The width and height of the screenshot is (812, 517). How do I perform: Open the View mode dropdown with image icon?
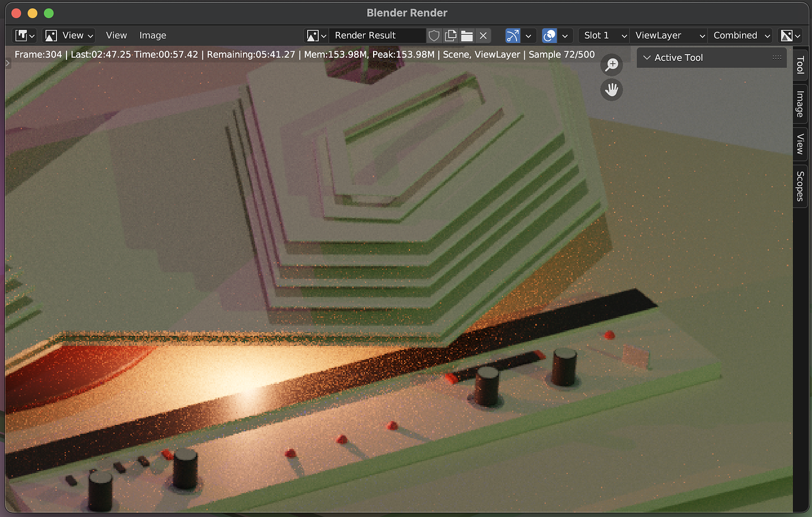(x=69, y=35)
